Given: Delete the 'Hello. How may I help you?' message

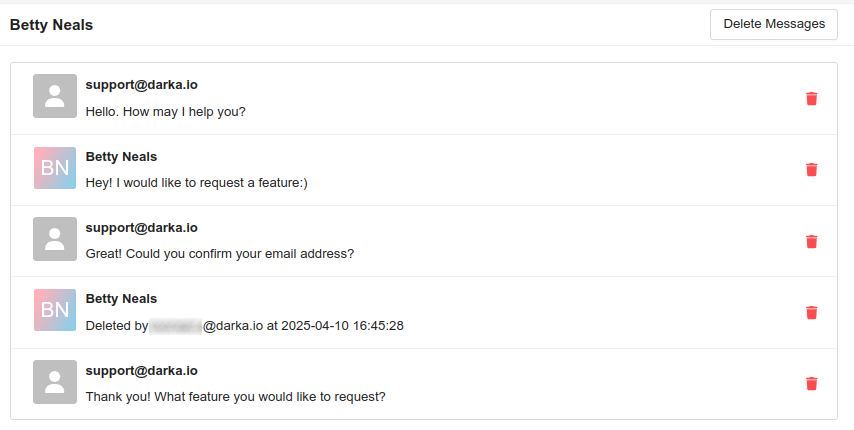Looking at the screenshot, I should (x=811, y=98).
